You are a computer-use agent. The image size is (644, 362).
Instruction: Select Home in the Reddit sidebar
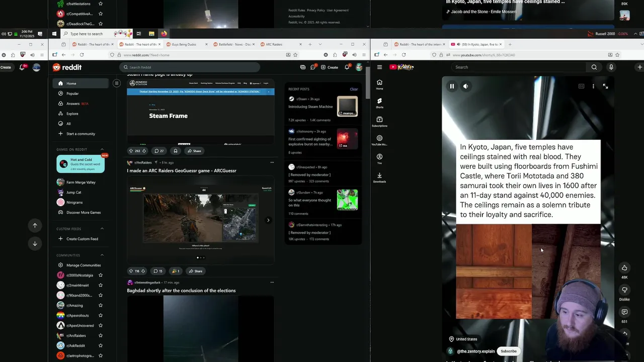(80, 83)
